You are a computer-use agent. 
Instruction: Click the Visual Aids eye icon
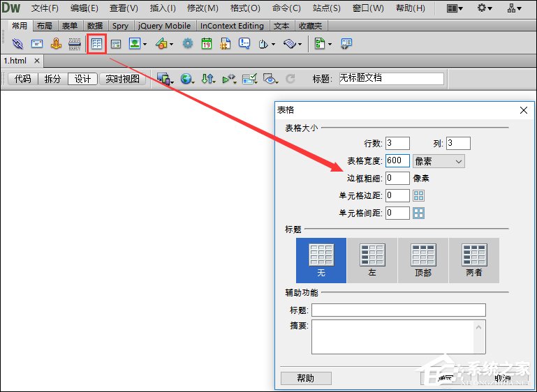point(270,79)
